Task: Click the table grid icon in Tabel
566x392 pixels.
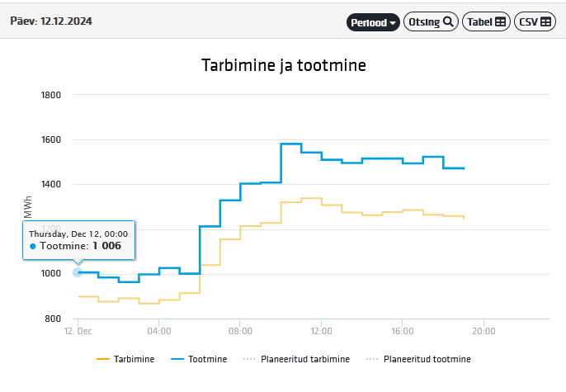Action: 500,22
